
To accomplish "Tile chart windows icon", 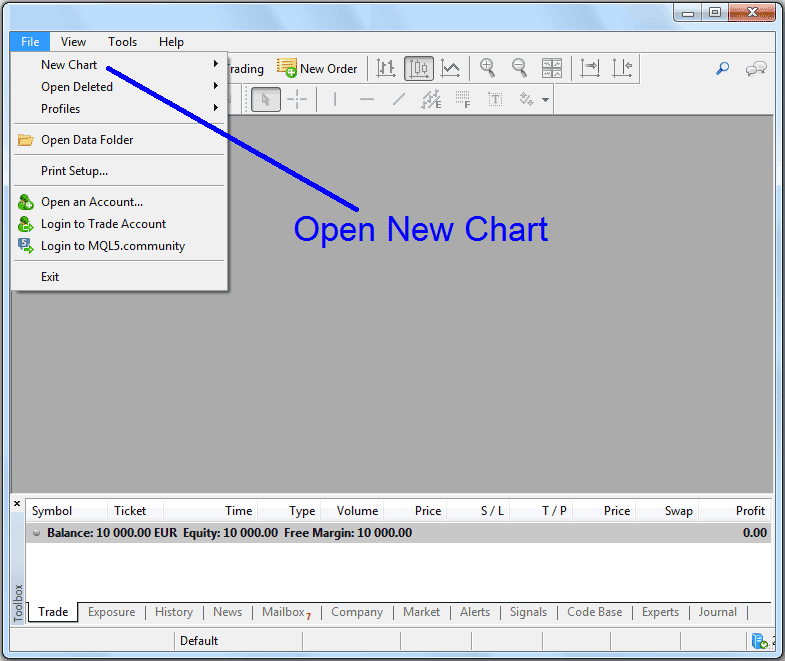I will [552, 68].
